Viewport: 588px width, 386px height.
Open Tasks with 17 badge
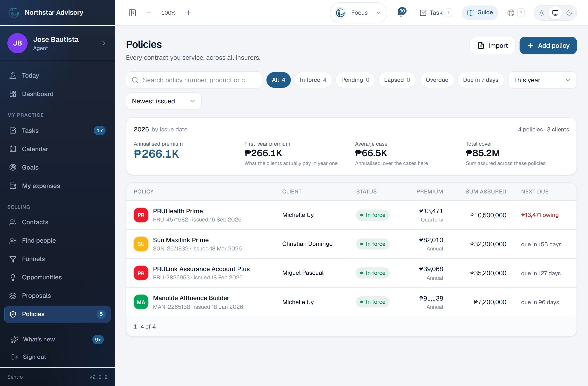pyautogui.click(x=57, y=131)
